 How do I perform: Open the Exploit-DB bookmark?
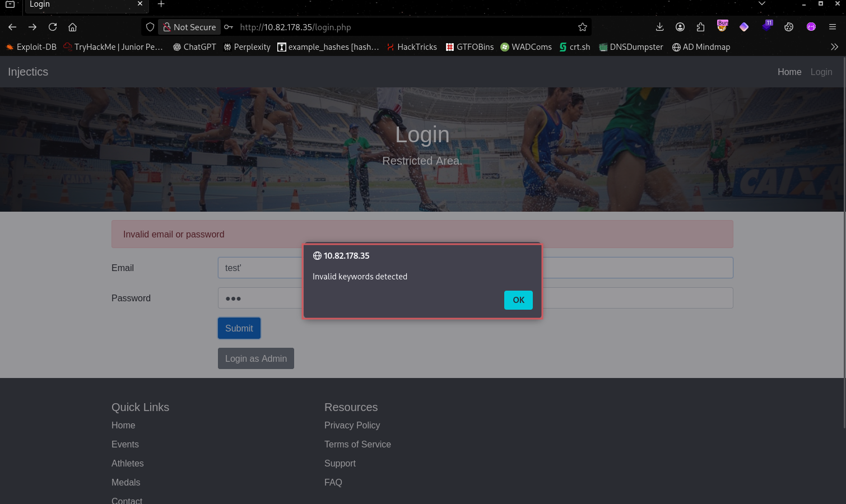tap(31, 47)
